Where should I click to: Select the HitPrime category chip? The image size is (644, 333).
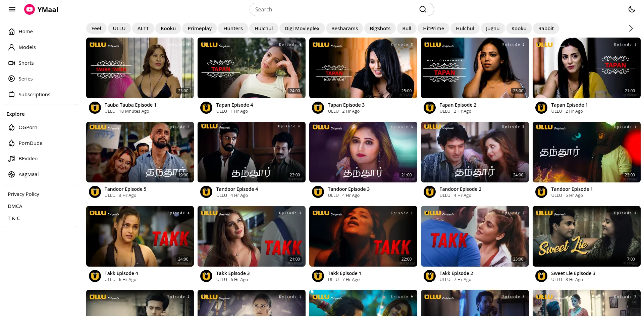click(x=433, y=29)
